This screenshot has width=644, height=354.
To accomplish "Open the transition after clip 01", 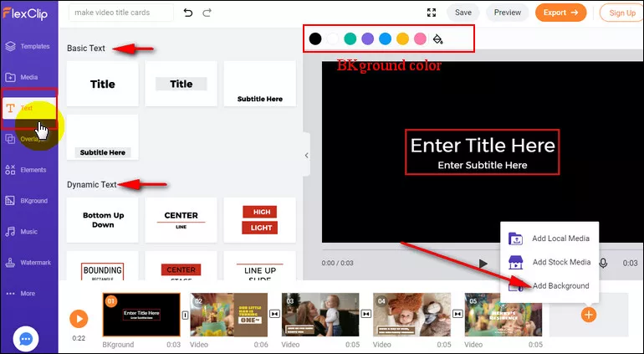I will point(185,315).
